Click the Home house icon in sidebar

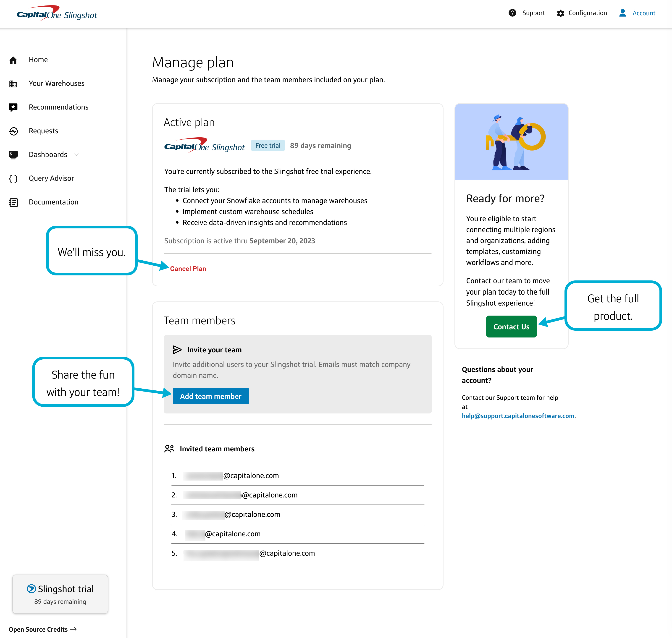[x=13, y=60]
